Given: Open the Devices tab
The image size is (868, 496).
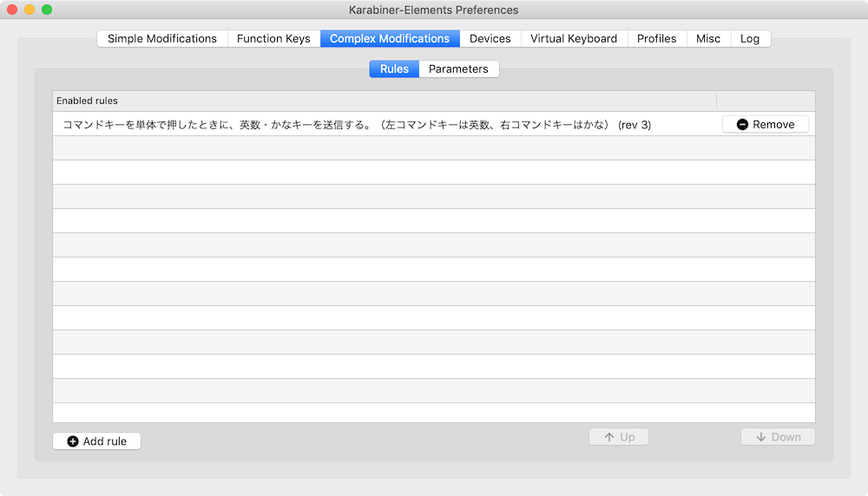Looking at the screenshot, I should 490,39.
